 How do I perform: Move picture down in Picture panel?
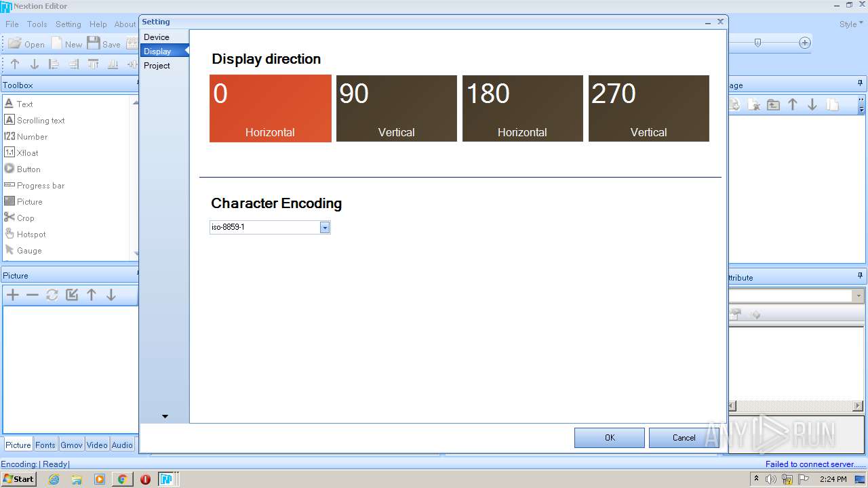(111, 295)
